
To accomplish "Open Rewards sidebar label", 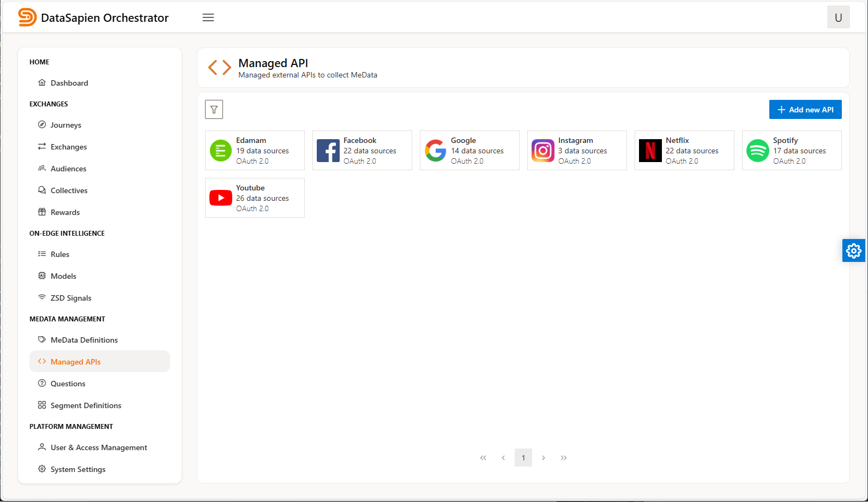I will 65,212.
